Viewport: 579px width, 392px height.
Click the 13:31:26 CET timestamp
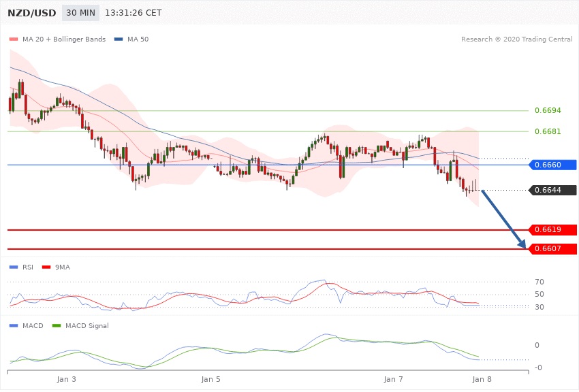point(134,12)
